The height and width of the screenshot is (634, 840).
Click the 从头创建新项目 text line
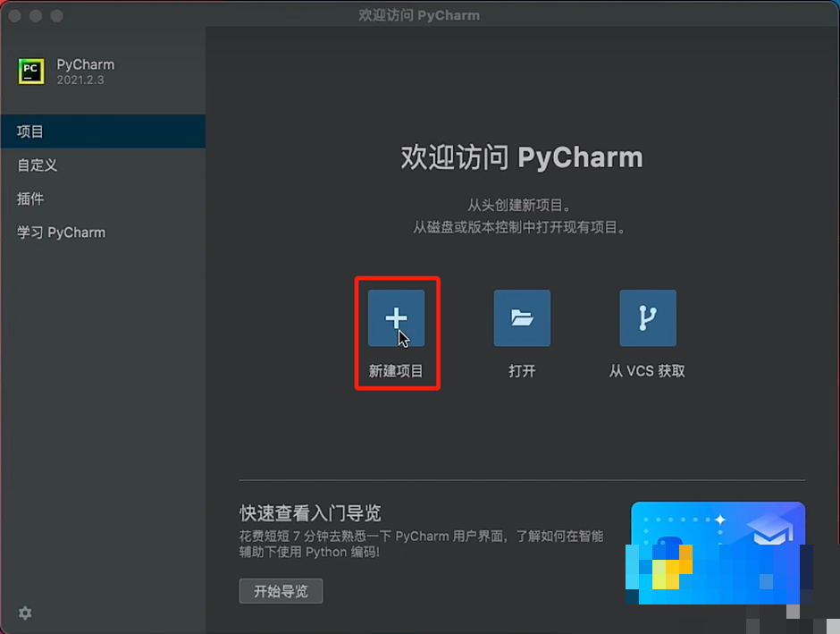point(520,206)
